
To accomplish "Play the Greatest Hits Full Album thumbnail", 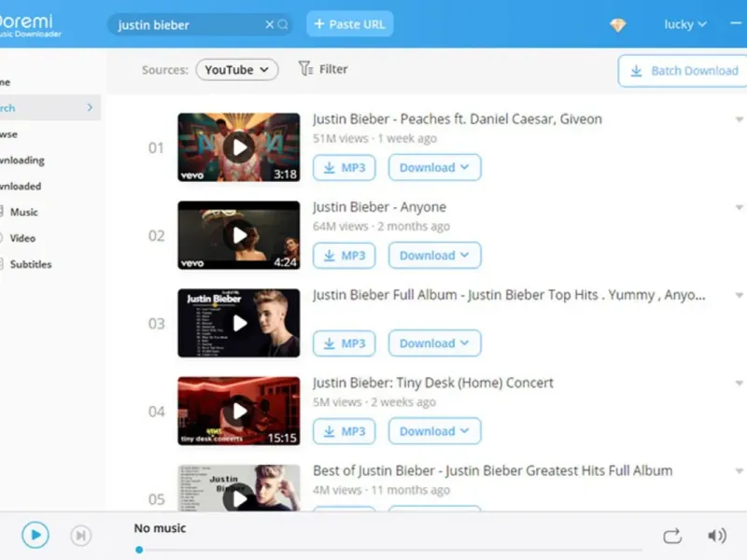I will pos(239,488).
